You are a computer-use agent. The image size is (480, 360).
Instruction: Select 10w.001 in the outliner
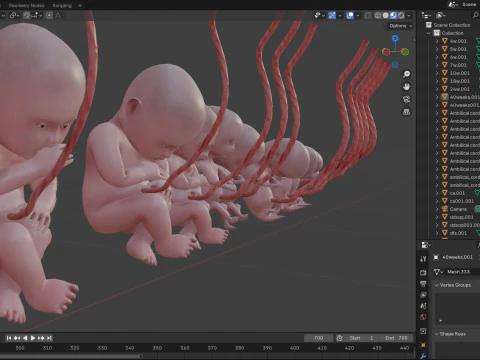(460, 73)
